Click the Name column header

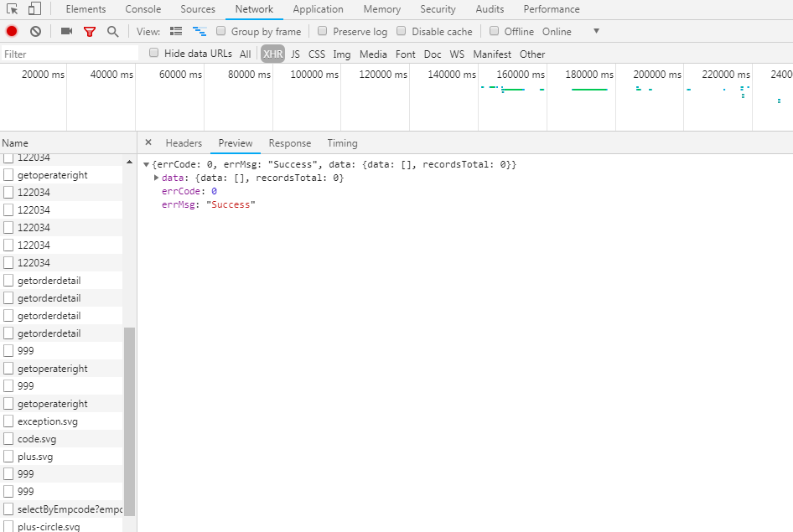click(68, 143)
